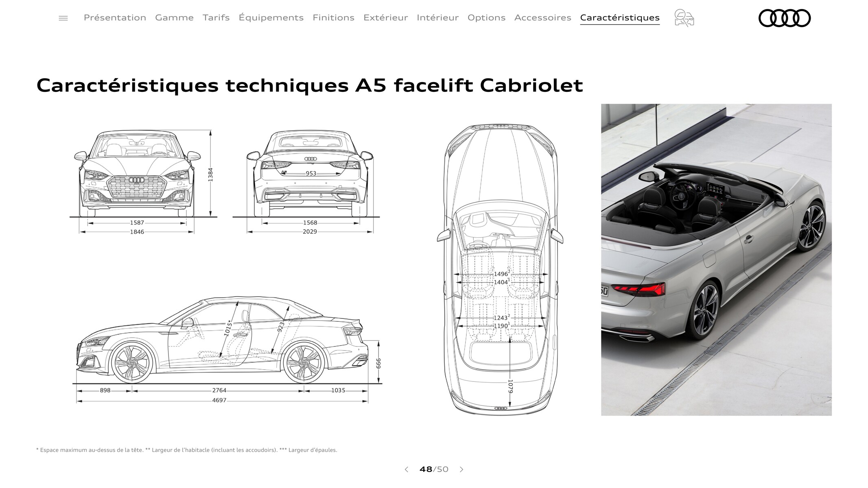Click the trunk opening value 953

click(x=311, y=173)
